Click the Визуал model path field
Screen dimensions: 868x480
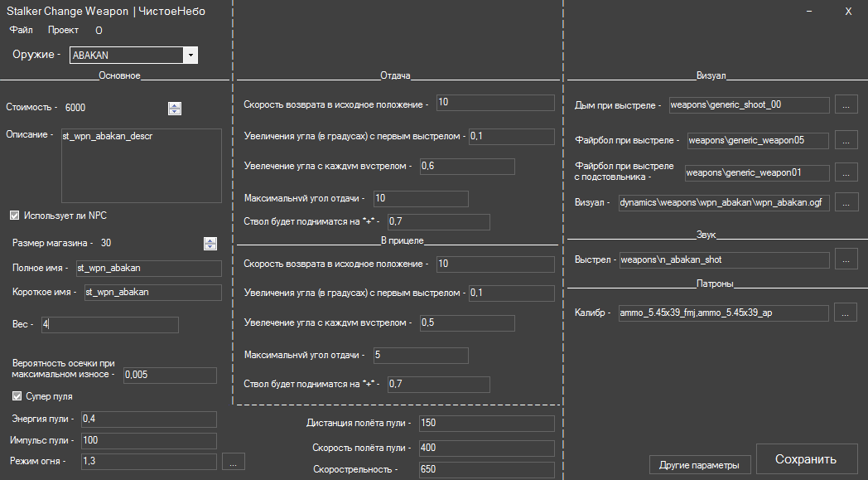[724, 203]
